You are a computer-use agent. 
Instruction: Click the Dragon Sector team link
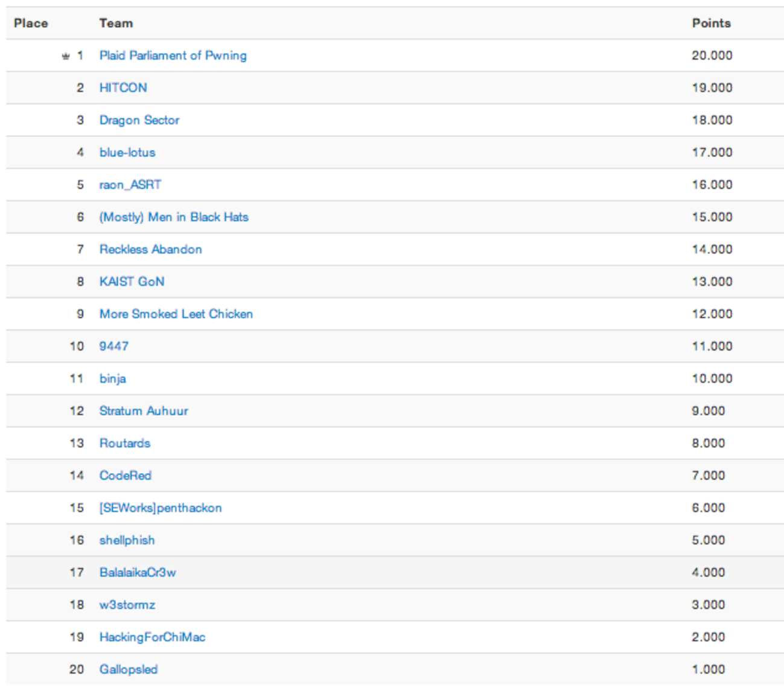click(x=139, y=120)
